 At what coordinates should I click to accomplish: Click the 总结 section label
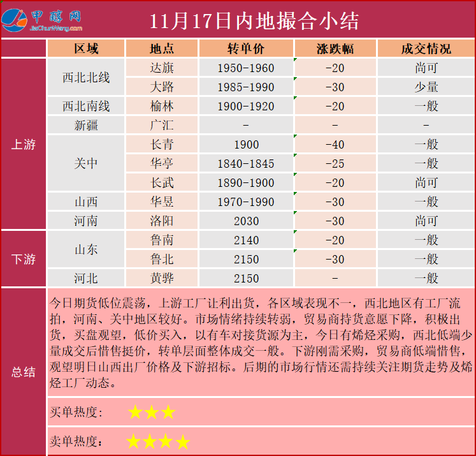(x=24, y=372)
